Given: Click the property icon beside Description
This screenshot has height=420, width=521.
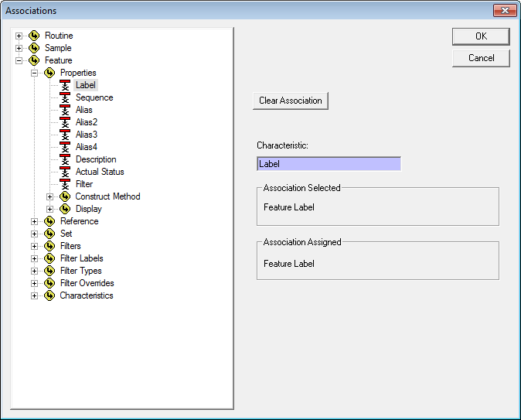Looking at the screenshot, I should pyautogui.click(x=65, y=159).
